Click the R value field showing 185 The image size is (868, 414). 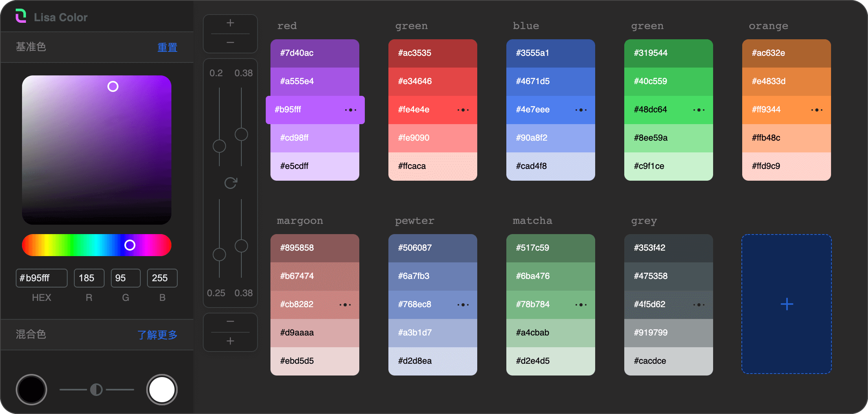click(x=89, y=278)
